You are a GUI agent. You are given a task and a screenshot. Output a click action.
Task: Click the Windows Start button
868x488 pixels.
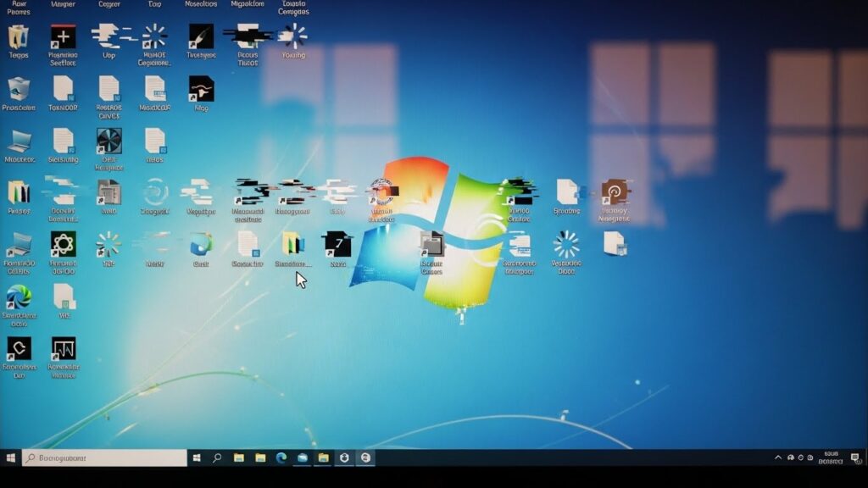coord(10,457)
